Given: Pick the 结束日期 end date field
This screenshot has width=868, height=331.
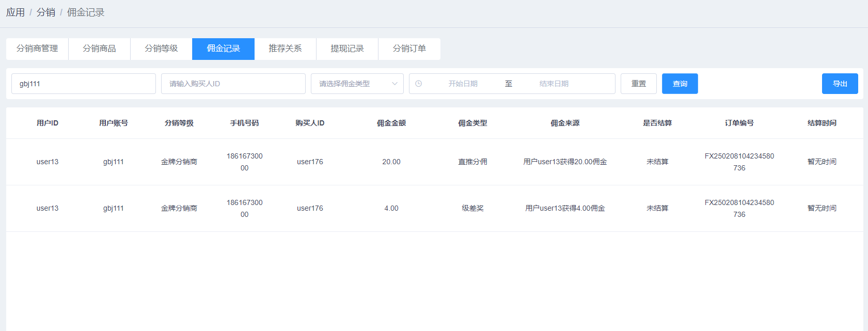Looking at the screenshot, I should tap(554, 84).
